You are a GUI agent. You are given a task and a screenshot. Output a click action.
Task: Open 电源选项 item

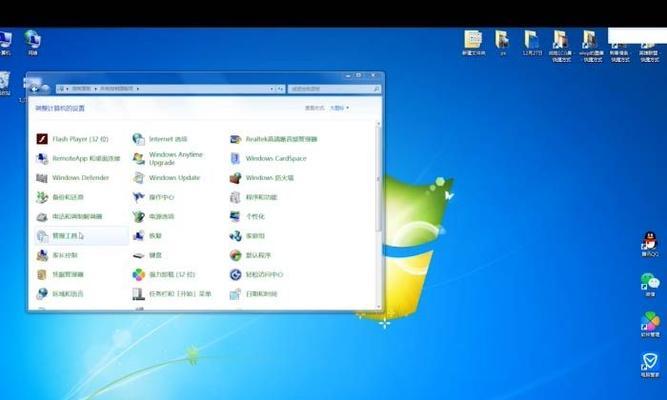coord(154,217)
